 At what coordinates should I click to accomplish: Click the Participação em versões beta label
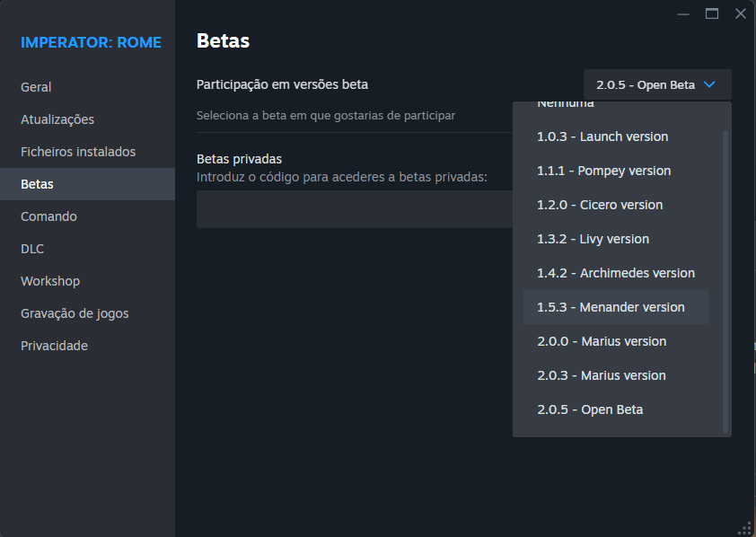point(282,84)
